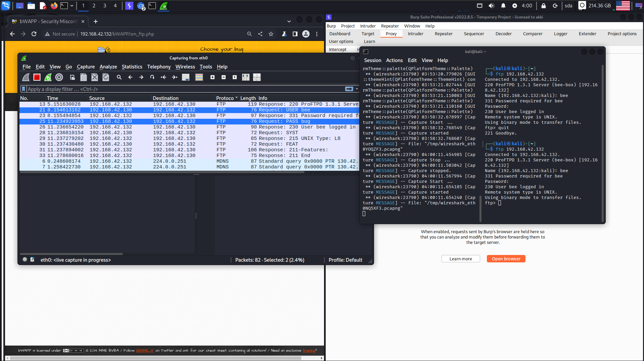Click the Firefox icon in the taskbar

[54, 6]
